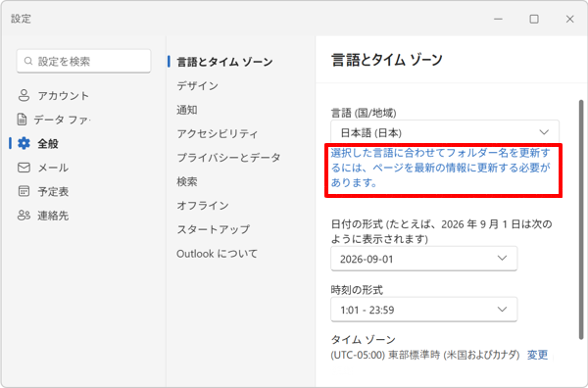Click the 言語 (国/地域) label
The image size is (588, 388).
364,113
